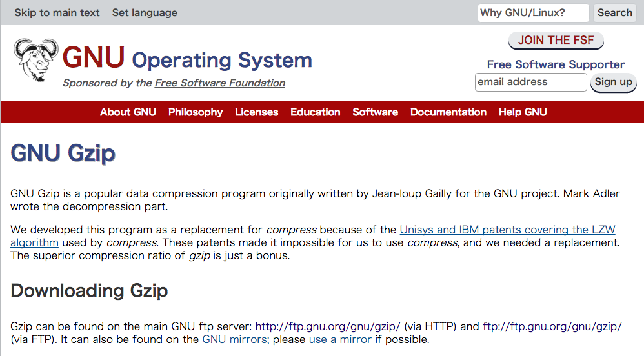This screenshot has width=644, height=356.
Task: Open the Software menu item
Action: 376,112
